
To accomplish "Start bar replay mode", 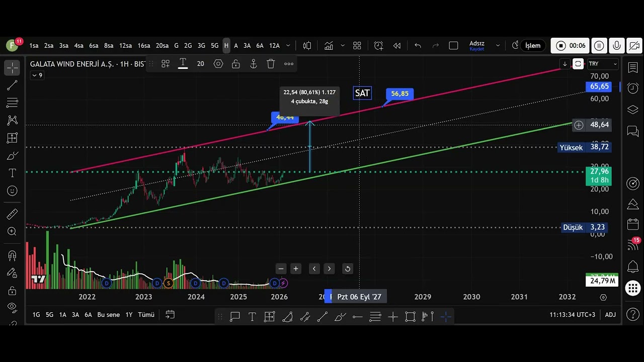I will click(x=396, y=46).
